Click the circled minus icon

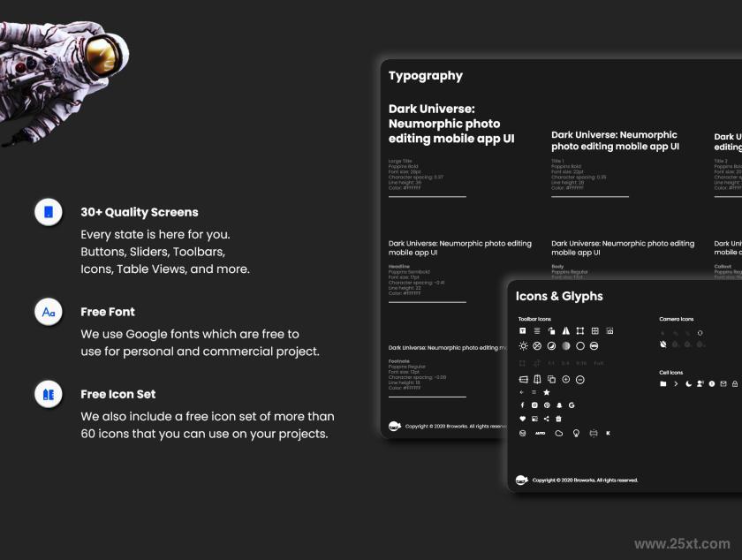click(580, 380)
